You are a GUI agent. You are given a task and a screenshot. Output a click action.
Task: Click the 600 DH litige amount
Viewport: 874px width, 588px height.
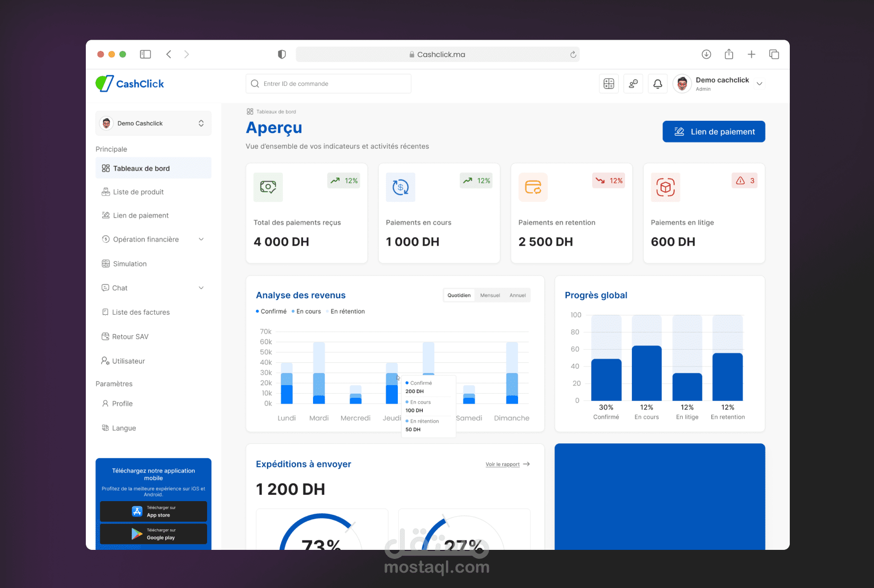[x=673, y=242]
